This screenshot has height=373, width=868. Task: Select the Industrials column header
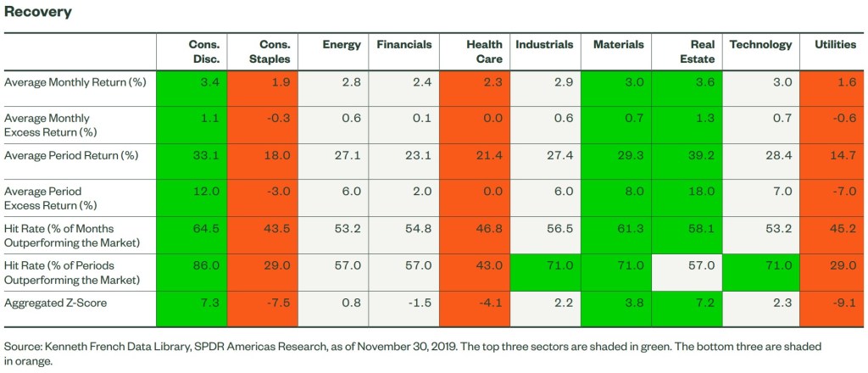tap(544, 45)
